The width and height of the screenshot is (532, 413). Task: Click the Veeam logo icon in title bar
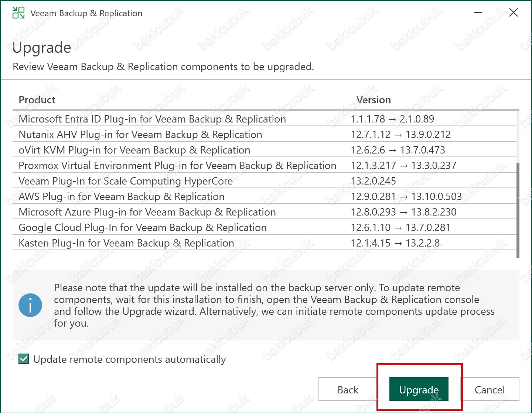point(18,13)
